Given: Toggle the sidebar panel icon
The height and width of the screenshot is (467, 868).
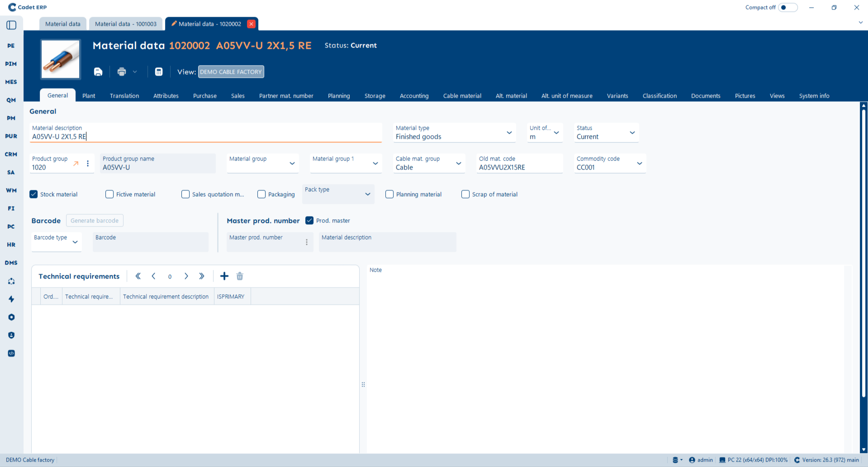Looking at the screenshot, I should (11, 25).
